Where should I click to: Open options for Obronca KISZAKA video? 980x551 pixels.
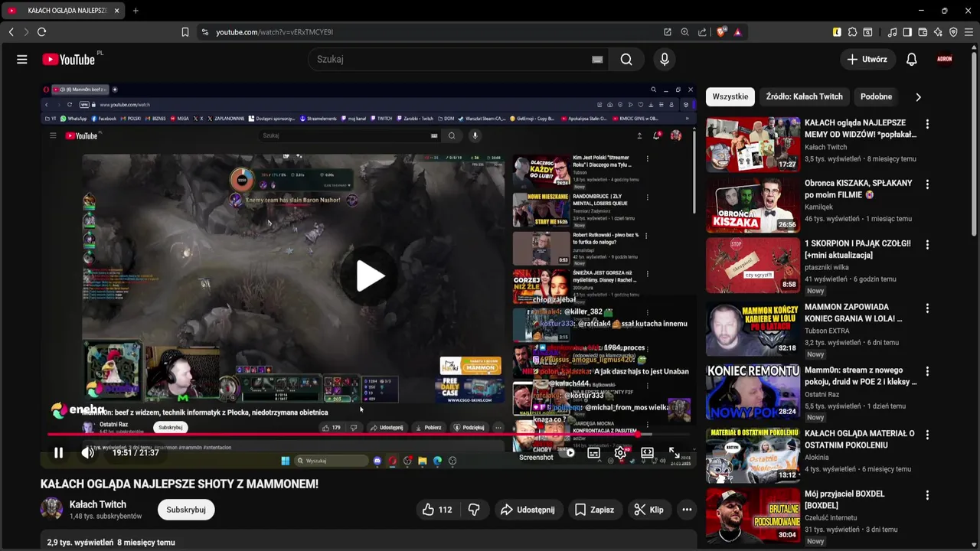[x=927, y=184]
